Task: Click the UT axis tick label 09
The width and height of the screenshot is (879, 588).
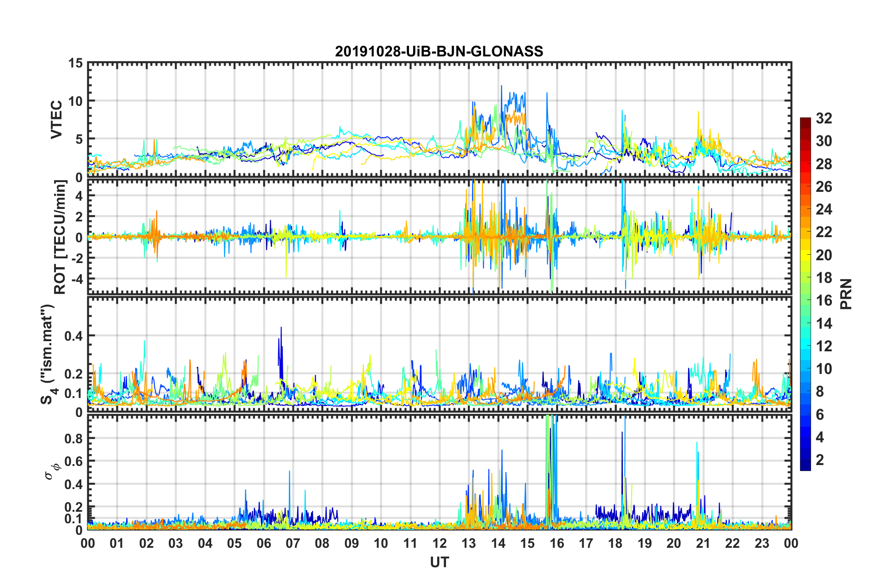Action: tap(351, 543)
